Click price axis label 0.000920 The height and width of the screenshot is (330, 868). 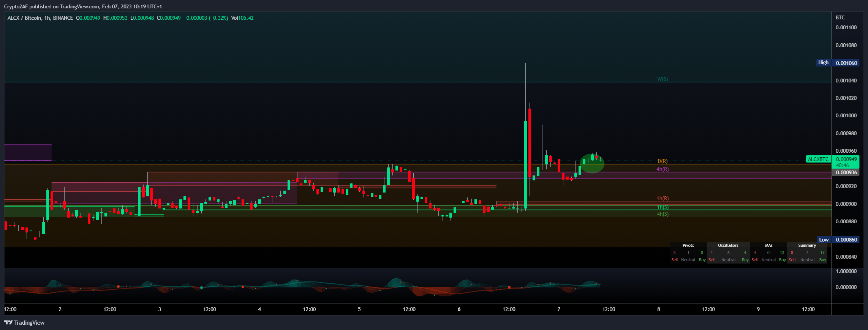[x=845, y=186]
